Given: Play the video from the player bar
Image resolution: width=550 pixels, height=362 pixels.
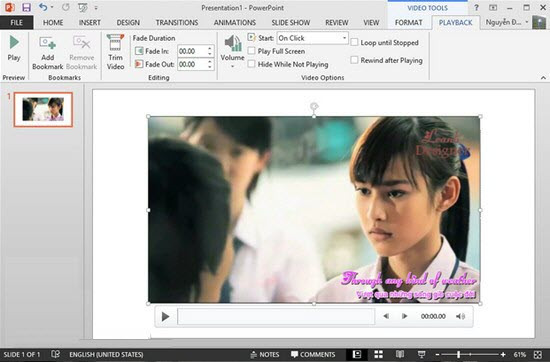Looking at the screenshot, I should pos(165,316).
